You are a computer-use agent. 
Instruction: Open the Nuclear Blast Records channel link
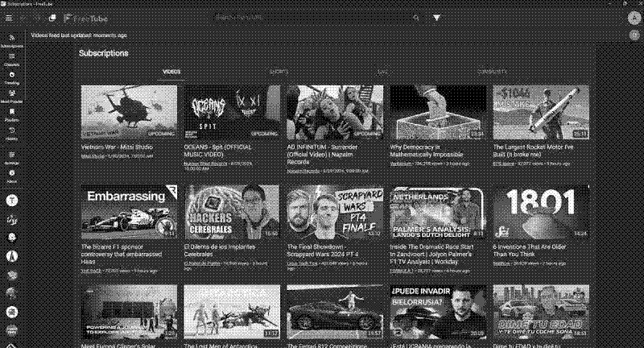pyautogui.click(x=205, y=164)
